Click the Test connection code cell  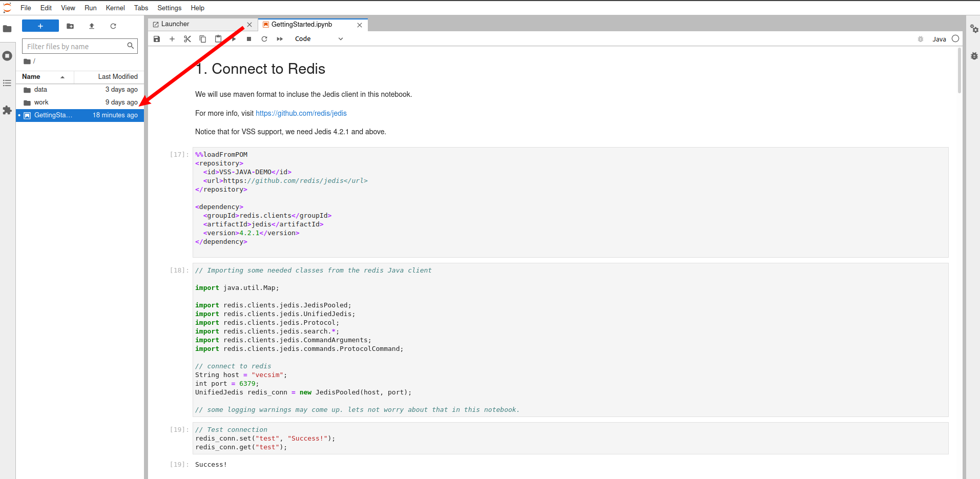click(571, 439)
